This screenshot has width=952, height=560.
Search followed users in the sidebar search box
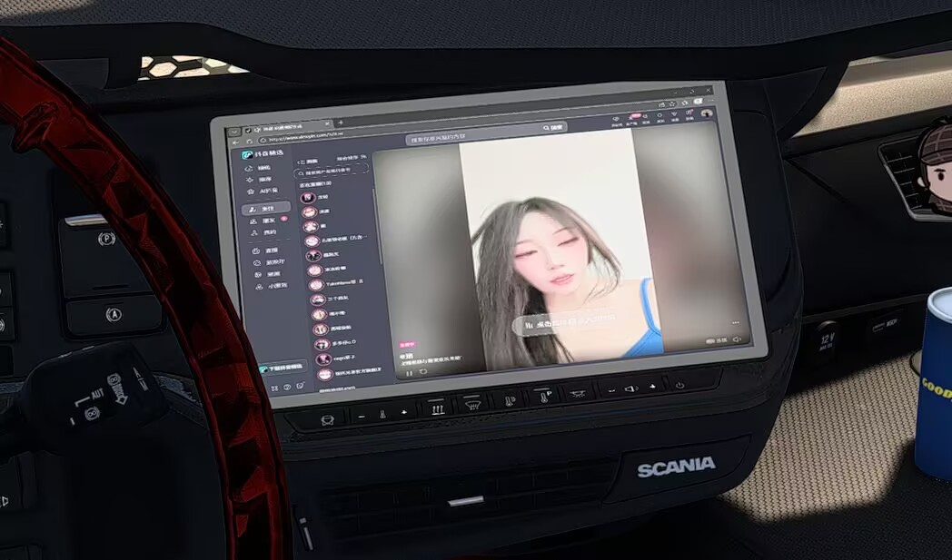pos(332,172)
